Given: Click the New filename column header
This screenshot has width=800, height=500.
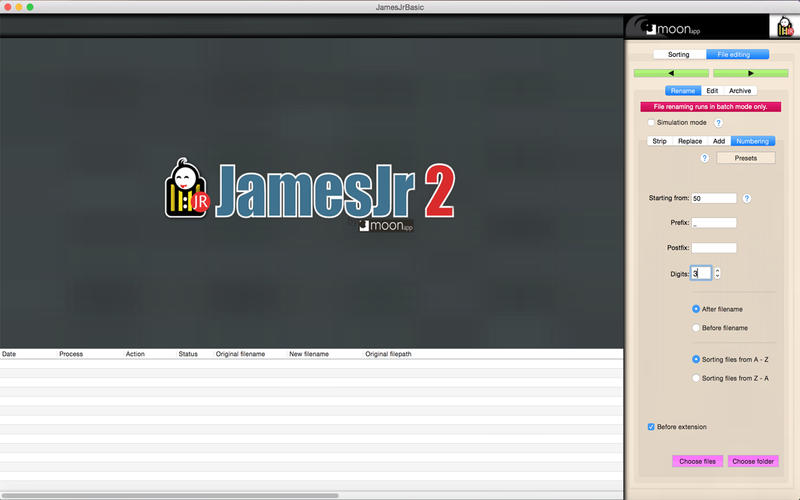Looking at the screenshot, I should point(309,354).
